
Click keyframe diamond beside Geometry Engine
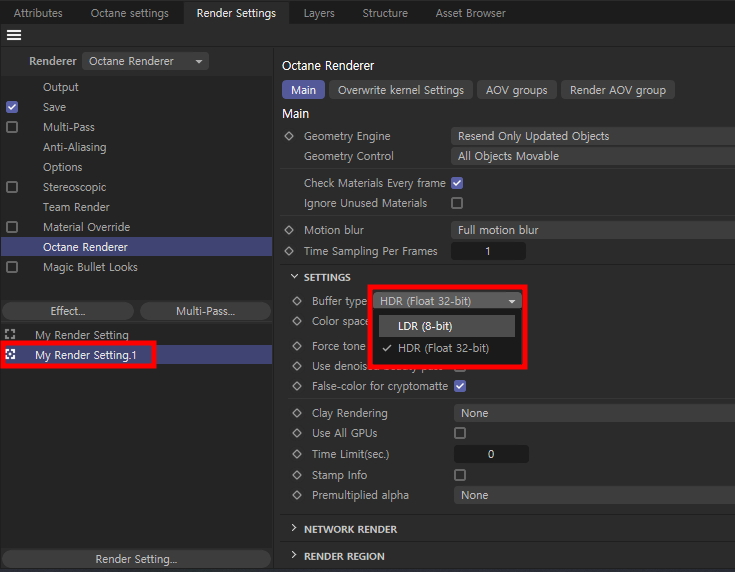point(289,136)
